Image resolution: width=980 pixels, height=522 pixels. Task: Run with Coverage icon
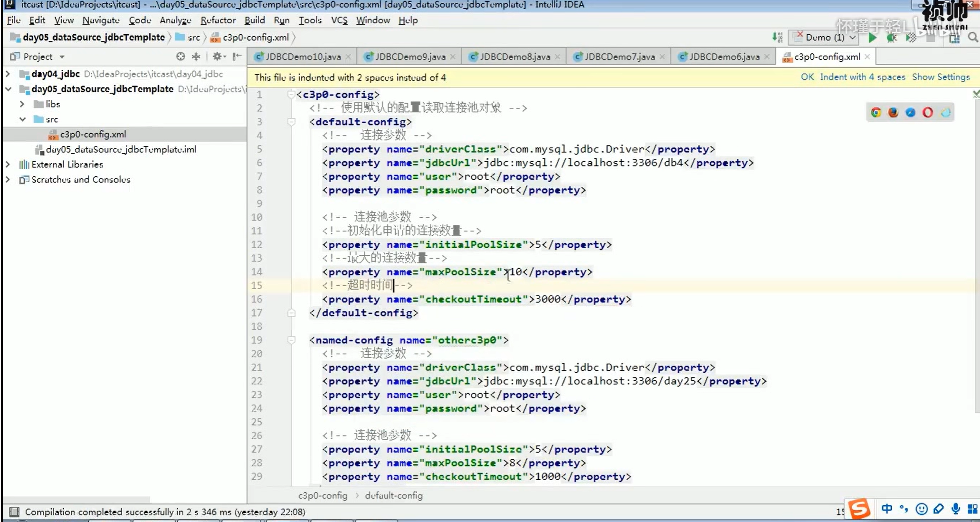pos(911,38)
